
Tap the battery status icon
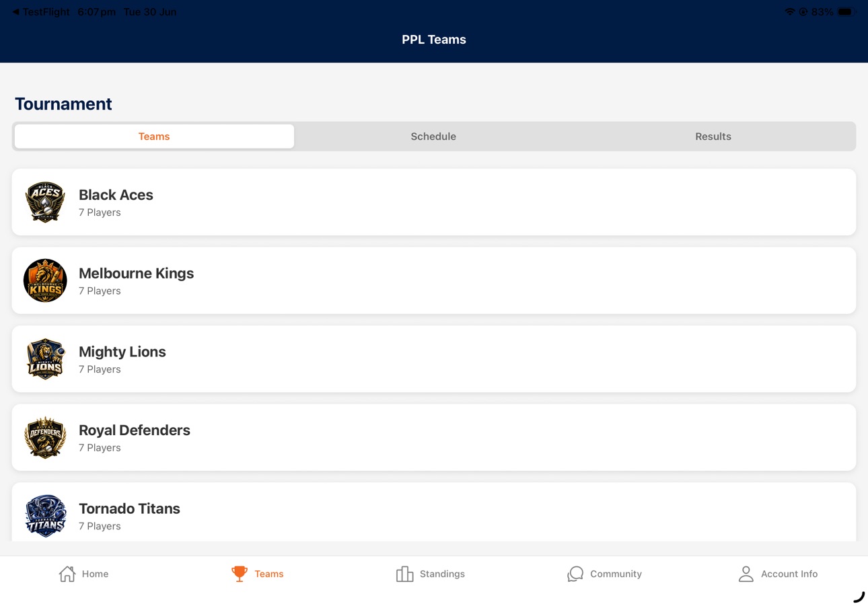(846, 11)
